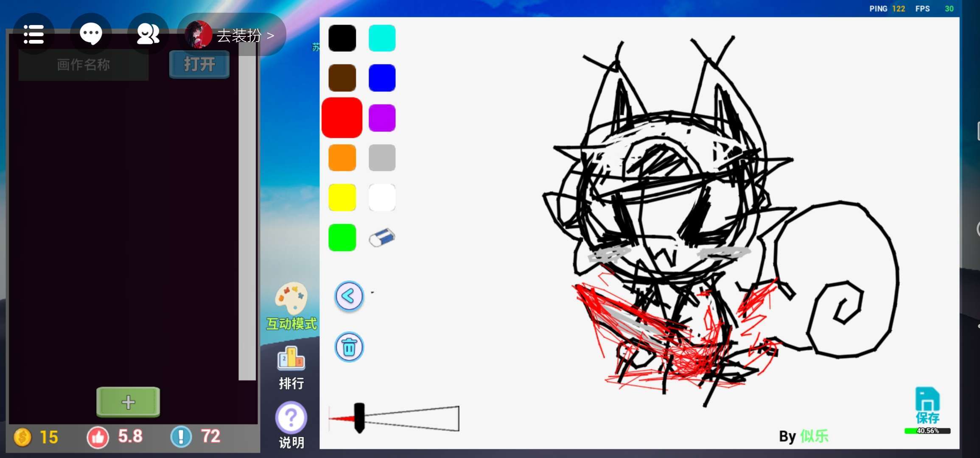The image size is (980, 458).
Task: Click the trash can clear icon
Action: point(349,347)
